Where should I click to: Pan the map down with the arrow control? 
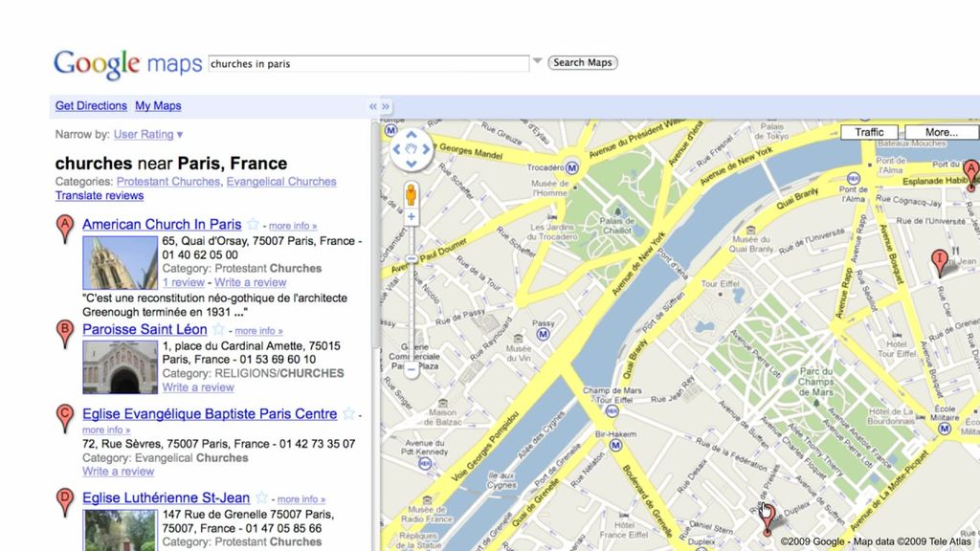tap(412, 164)
